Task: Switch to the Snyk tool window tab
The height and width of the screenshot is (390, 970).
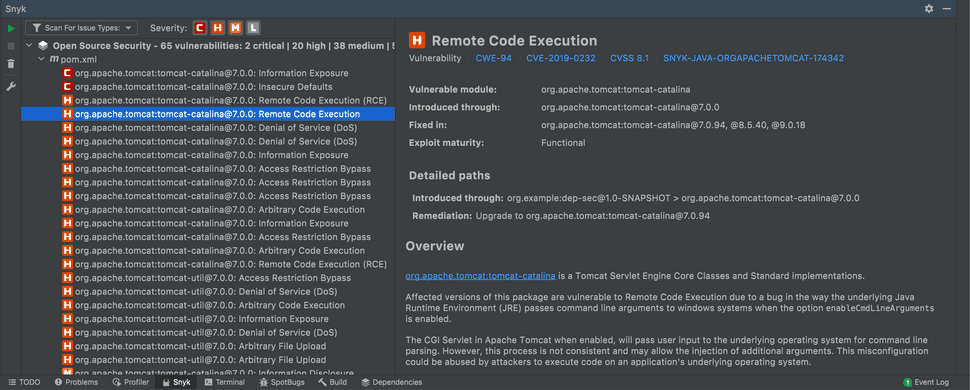Action: coord(176,383)
